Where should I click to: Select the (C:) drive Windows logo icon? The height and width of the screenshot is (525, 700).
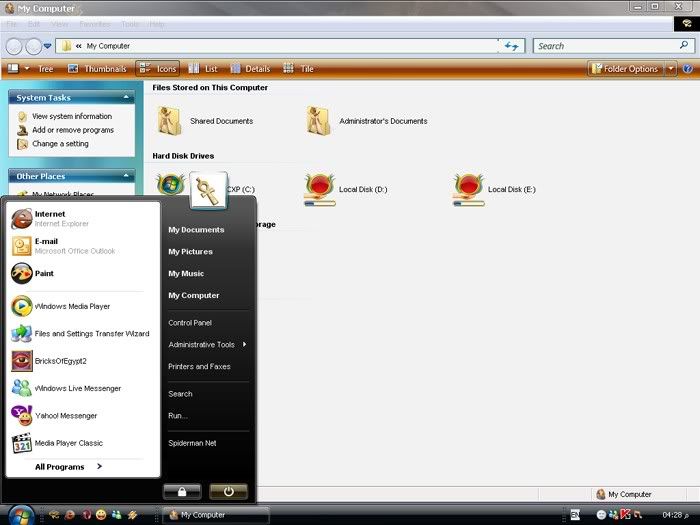(171, 184)
